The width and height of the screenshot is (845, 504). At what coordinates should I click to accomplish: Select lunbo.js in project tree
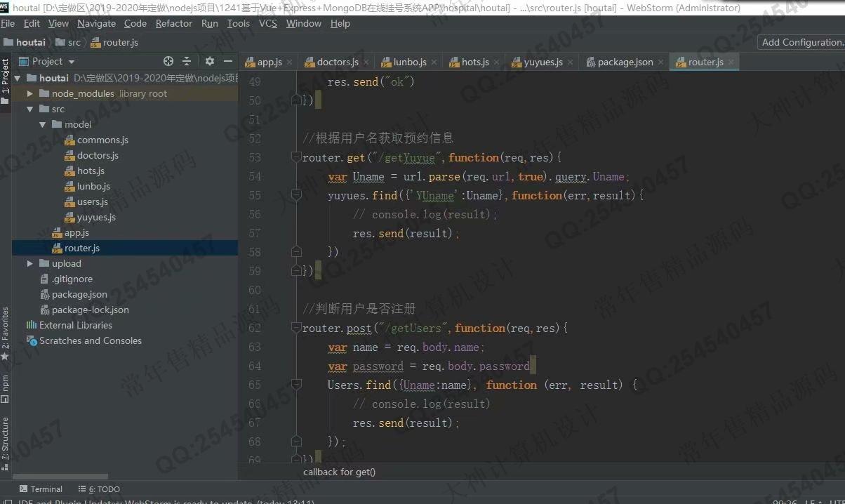tap(87, 186)
